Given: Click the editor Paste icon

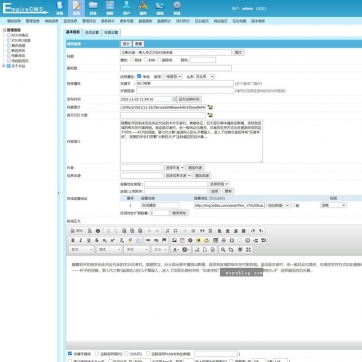Looking at the screenshot, I should [x=124, y=231].
